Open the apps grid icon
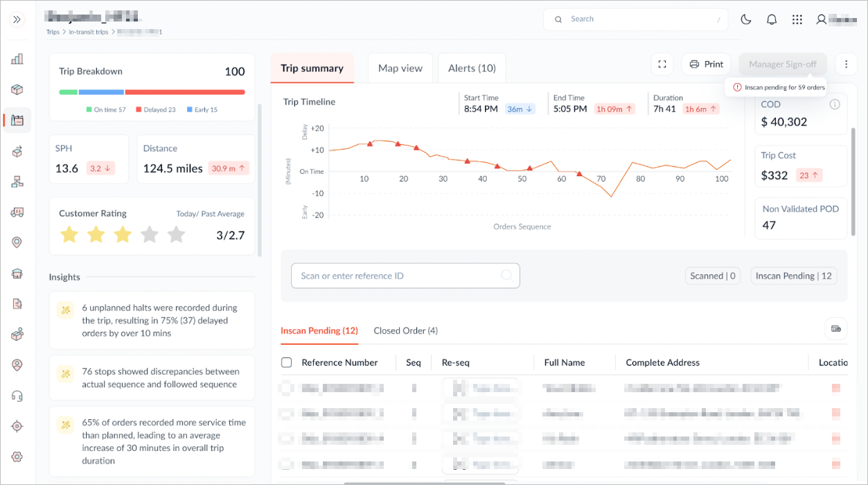This screenshot has height=485, width=868. pos(797,19)
